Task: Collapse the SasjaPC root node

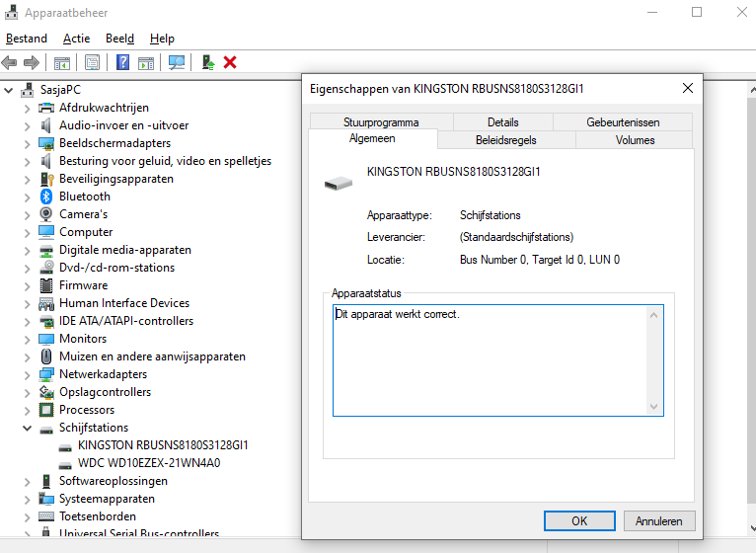Action: 8,90
